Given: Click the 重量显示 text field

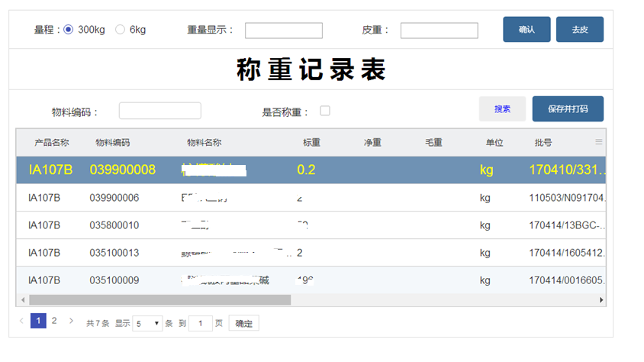Looking at the screenshot, I should 284,31.
